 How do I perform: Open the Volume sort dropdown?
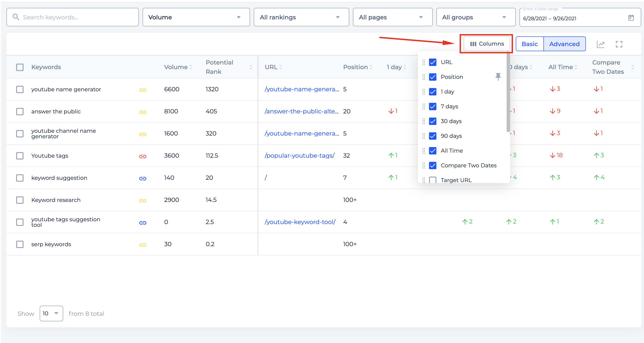point(196,17)
